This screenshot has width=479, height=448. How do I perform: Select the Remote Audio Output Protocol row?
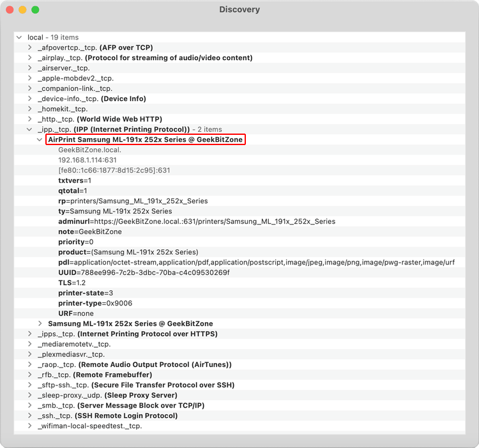(x=240, y=364)
